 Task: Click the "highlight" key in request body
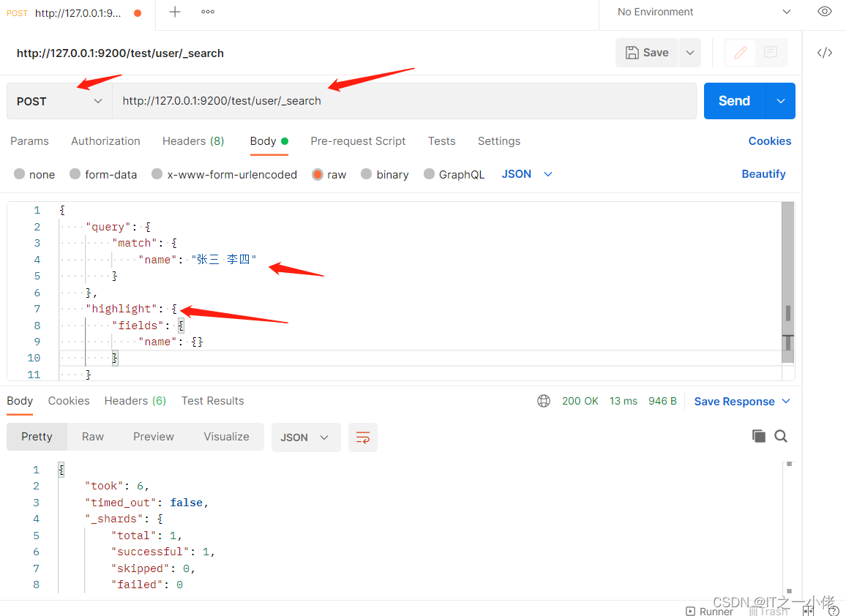[121, 309]
